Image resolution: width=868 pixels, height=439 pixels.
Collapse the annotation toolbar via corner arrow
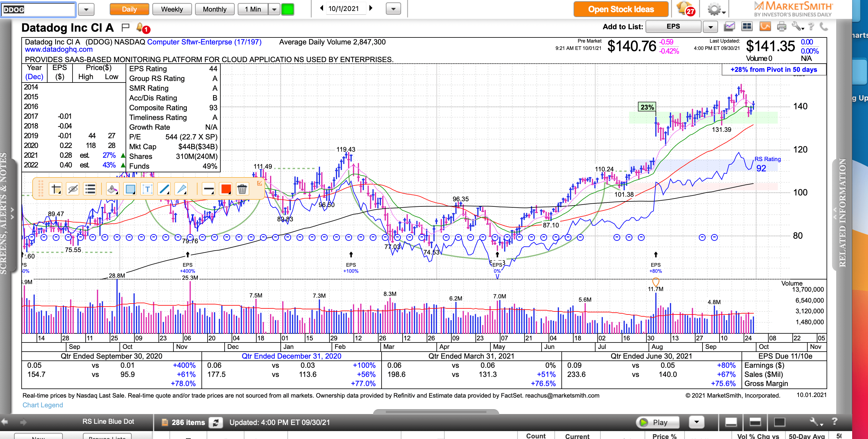tap(259, 183)
